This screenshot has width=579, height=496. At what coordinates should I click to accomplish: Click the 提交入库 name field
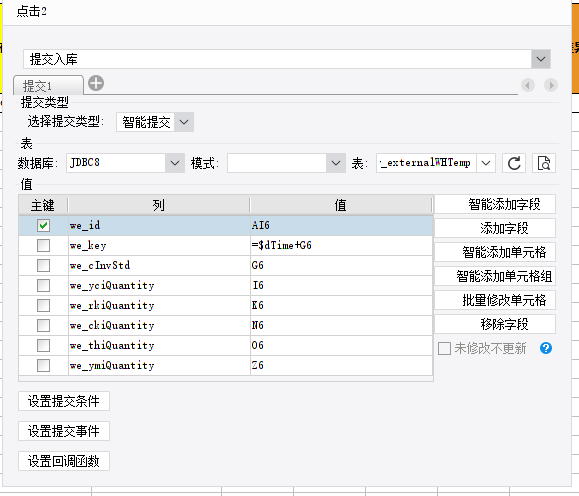[x=277, y=59]
